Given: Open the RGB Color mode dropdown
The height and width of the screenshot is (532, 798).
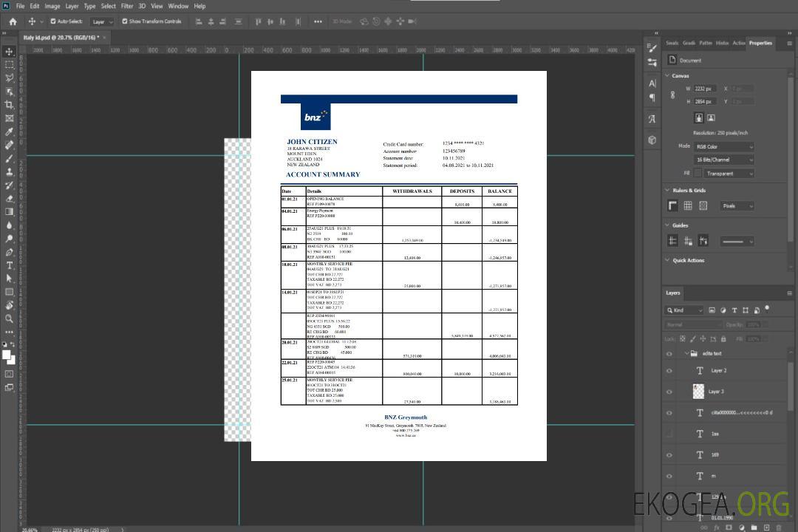Looking at the screenshot, I should 724,146.
